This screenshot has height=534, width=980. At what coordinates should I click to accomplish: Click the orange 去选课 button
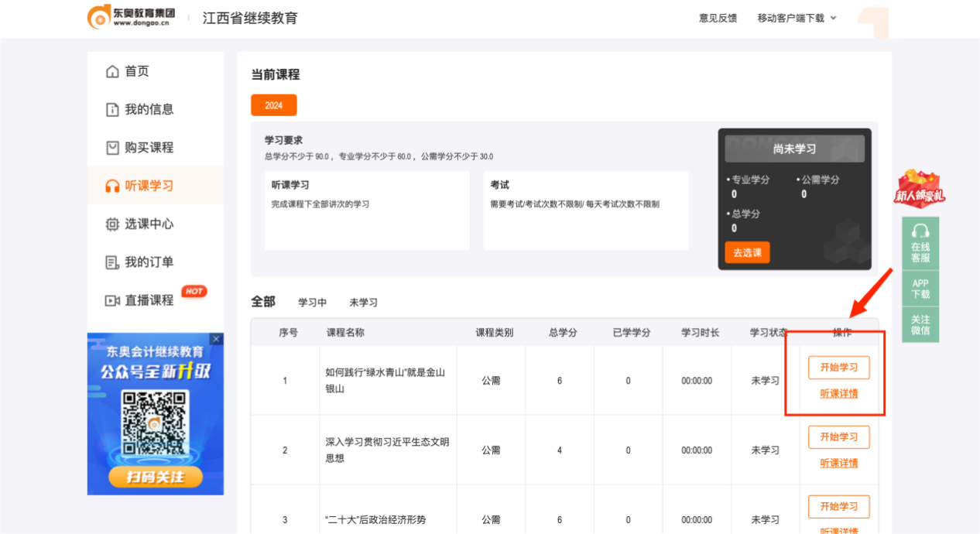pos(747,252)
